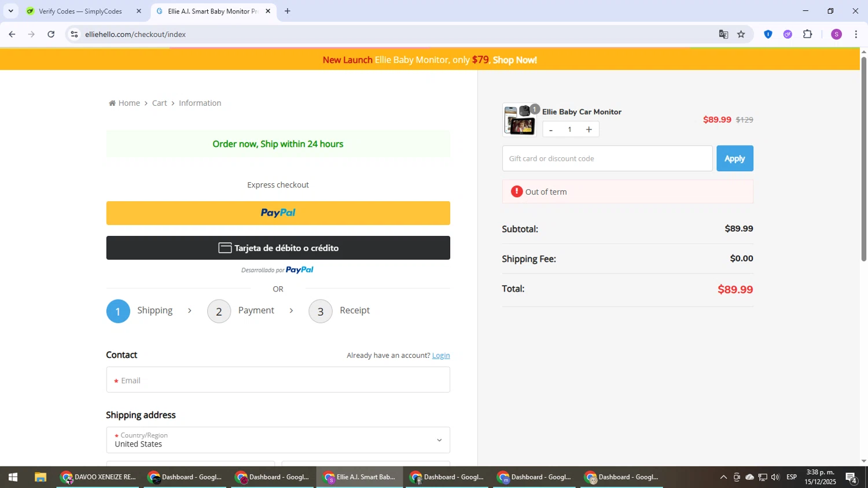Click the Google Translate icon
The image size is (868, 488).
[x=723, y=35]
